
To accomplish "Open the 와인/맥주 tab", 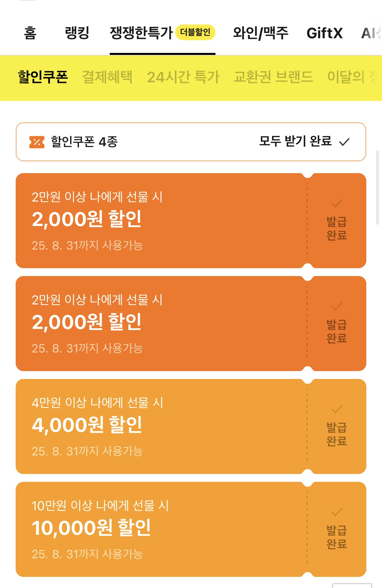I will click(261, 33).
